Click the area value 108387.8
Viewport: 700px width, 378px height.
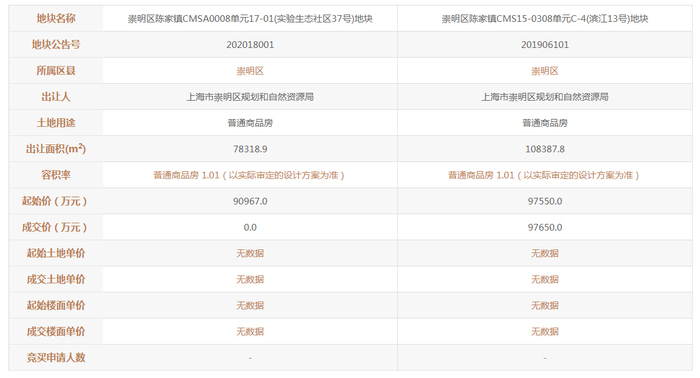tap(545, 149)
